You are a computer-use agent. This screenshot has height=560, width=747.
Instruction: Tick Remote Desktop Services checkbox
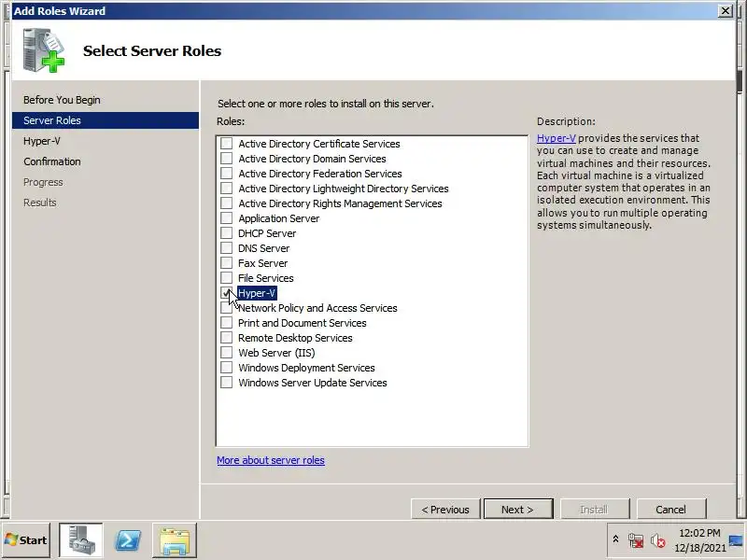(226, 338)
